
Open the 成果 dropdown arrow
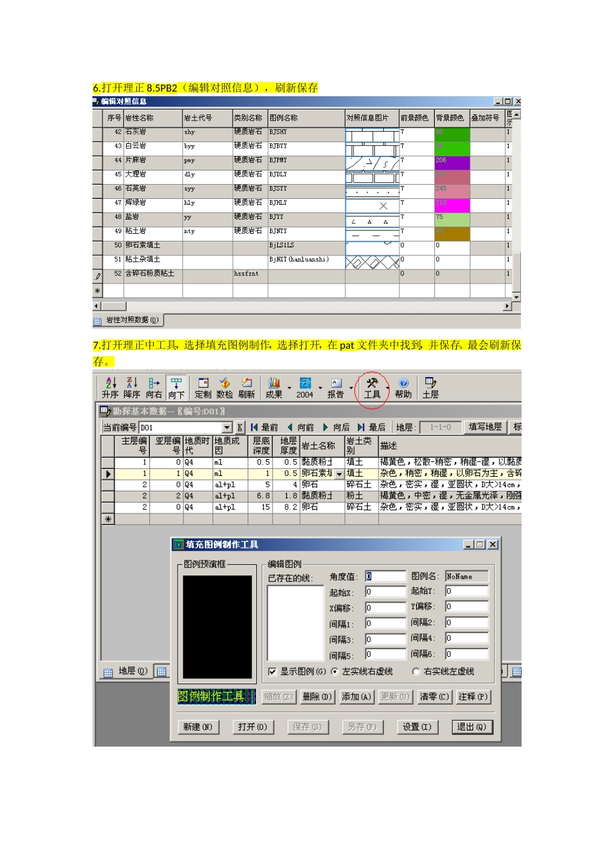pos(289,388)
